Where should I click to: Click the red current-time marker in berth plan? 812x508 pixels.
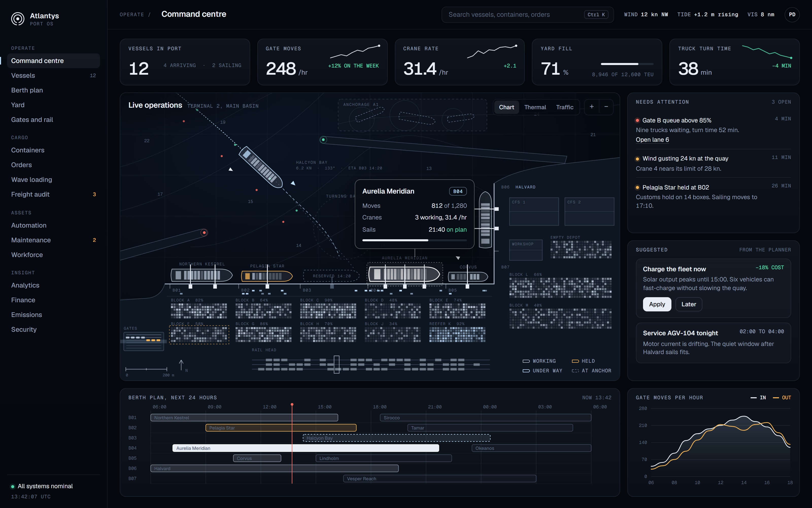click(292, 405)
